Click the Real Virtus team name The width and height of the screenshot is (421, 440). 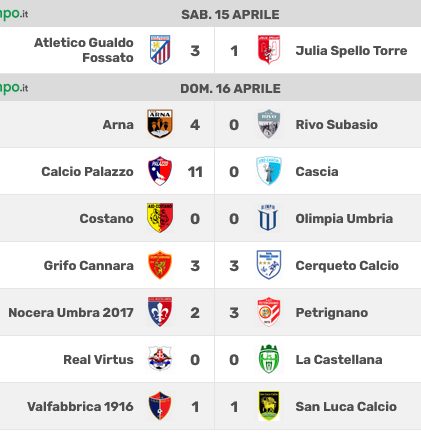pyautogui.click(x=98, y=360)
